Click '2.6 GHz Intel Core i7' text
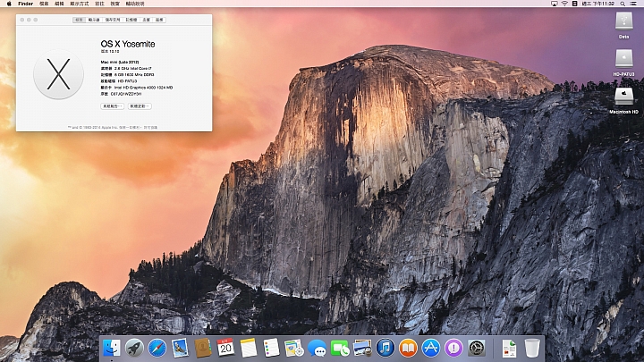This screenshot has height=362, width=644. (133, 69)
